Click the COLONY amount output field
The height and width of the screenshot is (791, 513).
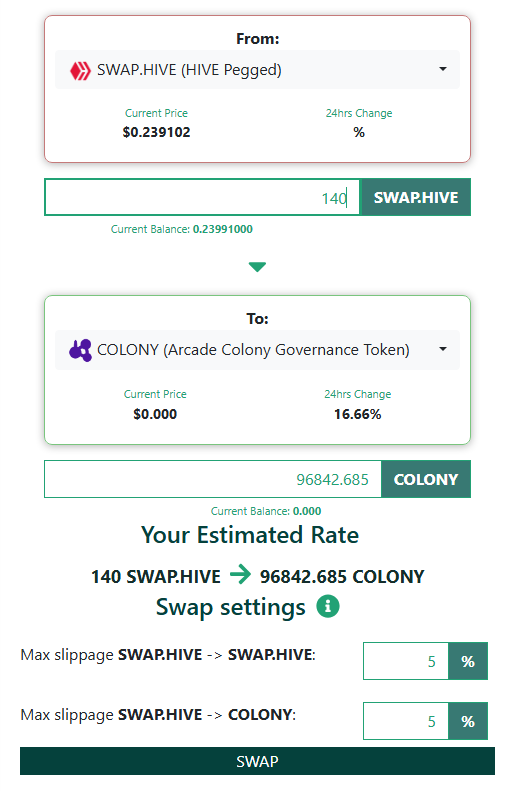tap(212, 479)
